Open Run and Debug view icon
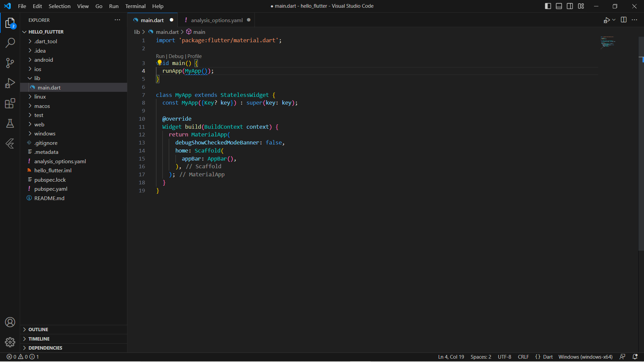Screen dimensions: 644x362 coord(10,83)
